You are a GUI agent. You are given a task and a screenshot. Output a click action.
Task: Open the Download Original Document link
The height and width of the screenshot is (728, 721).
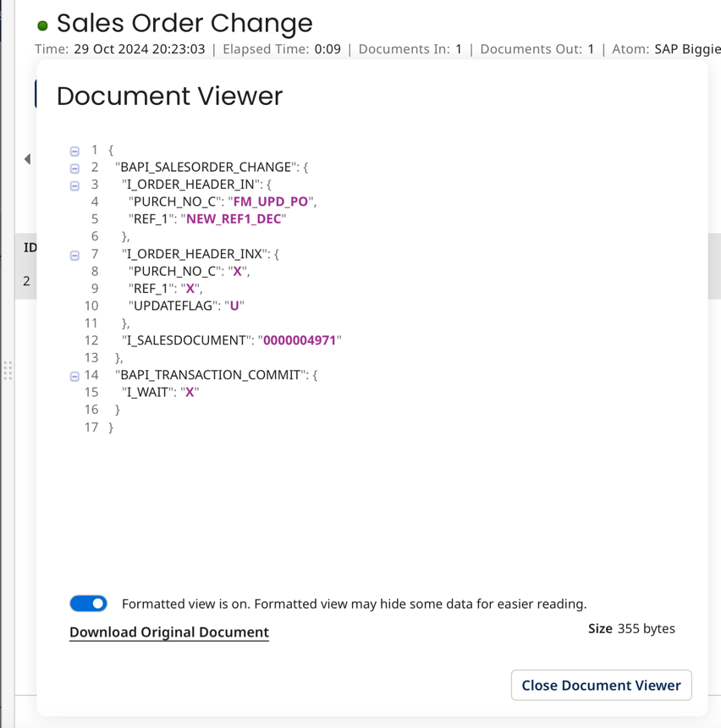168,632
